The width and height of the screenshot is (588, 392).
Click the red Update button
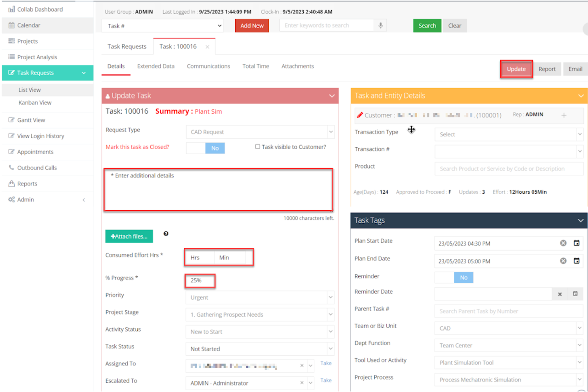[516, 69]
